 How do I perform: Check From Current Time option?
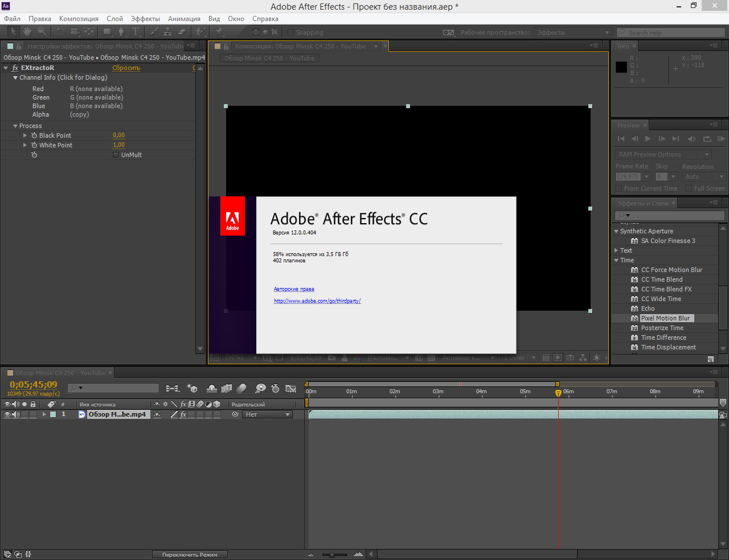coord(619,188)
